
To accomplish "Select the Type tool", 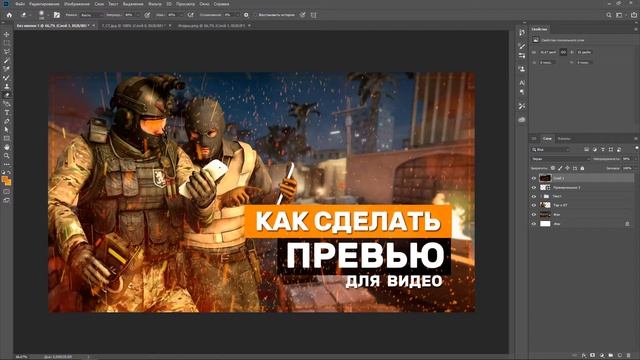I will click(7, 113).
